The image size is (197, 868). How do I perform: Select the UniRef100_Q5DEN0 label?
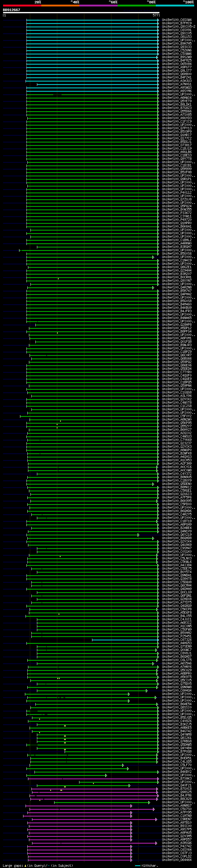(x=177, y=484)
